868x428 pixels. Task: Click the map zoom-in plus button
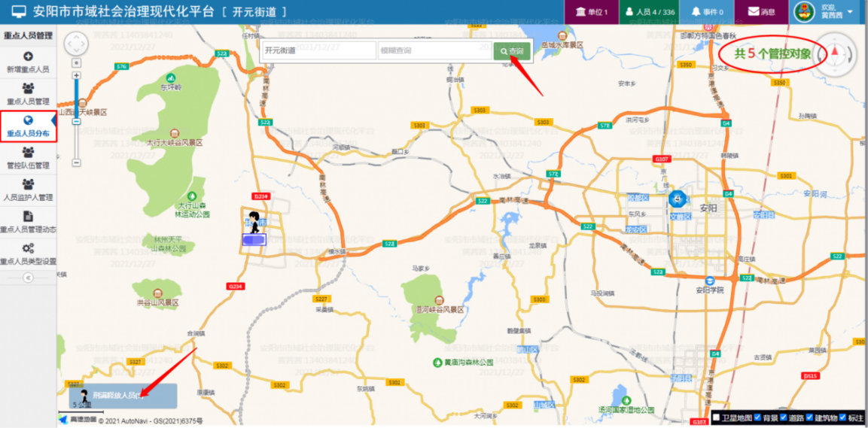(x=76, y=75)
